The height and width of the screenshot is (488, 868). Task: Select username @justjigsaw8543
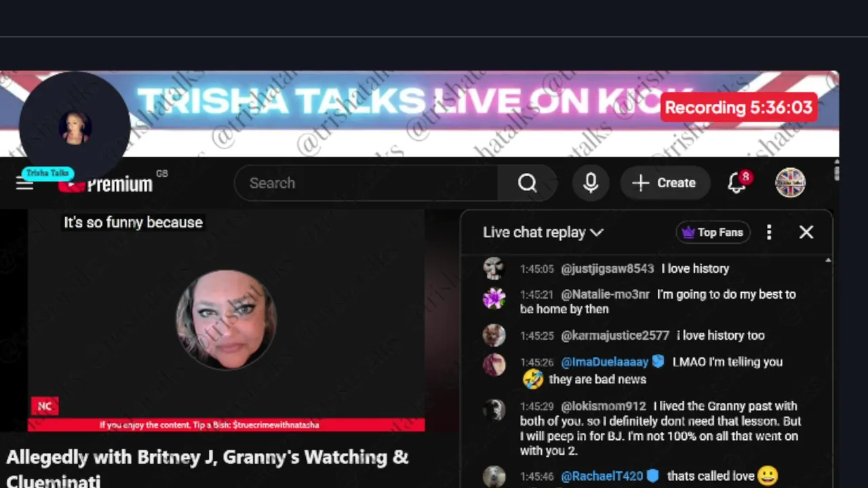click(x=608, y=269)
